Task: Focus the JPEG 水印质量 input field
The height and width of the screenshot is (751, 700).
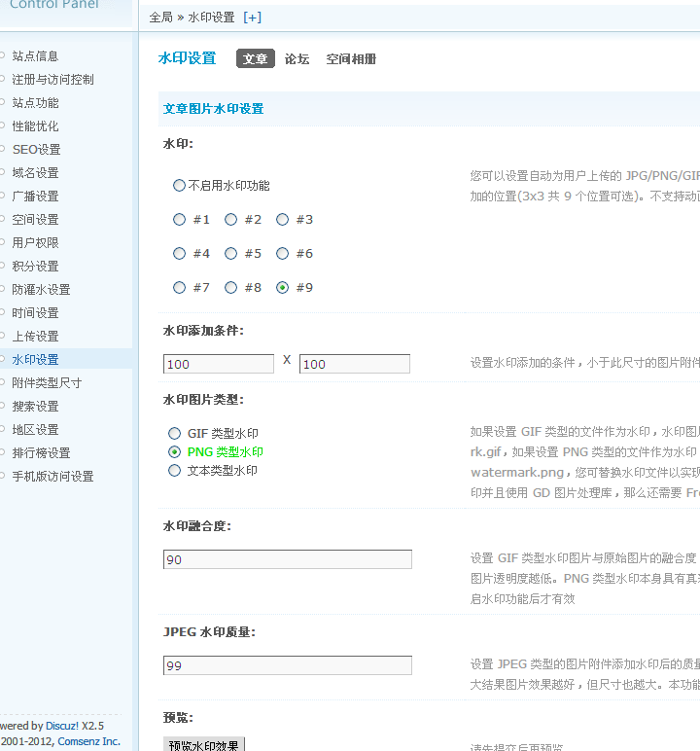Action: (287, 665)
